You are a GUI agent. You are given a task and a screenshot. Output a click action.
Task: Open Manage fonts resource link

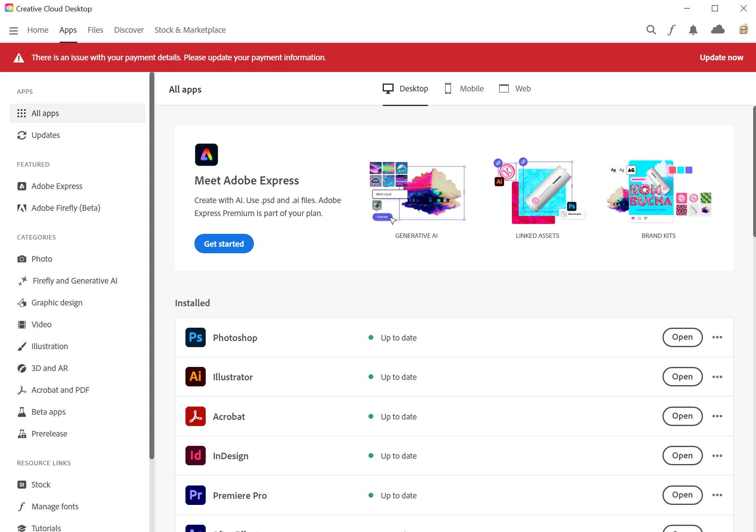click(x=78, y=507)
